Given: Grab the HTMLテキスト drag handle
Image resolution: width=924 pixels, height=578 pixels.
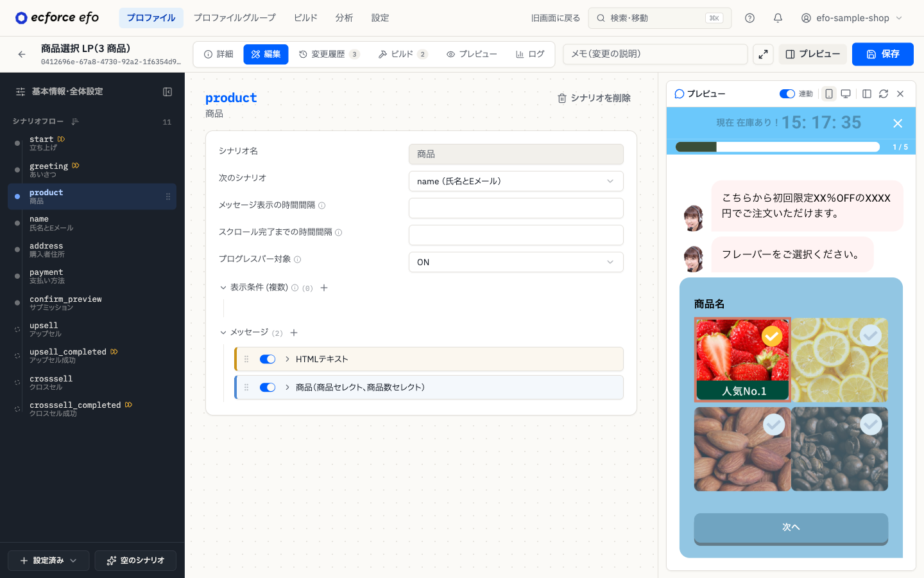Looking at the screenshot, I should (x=246, y=359).
